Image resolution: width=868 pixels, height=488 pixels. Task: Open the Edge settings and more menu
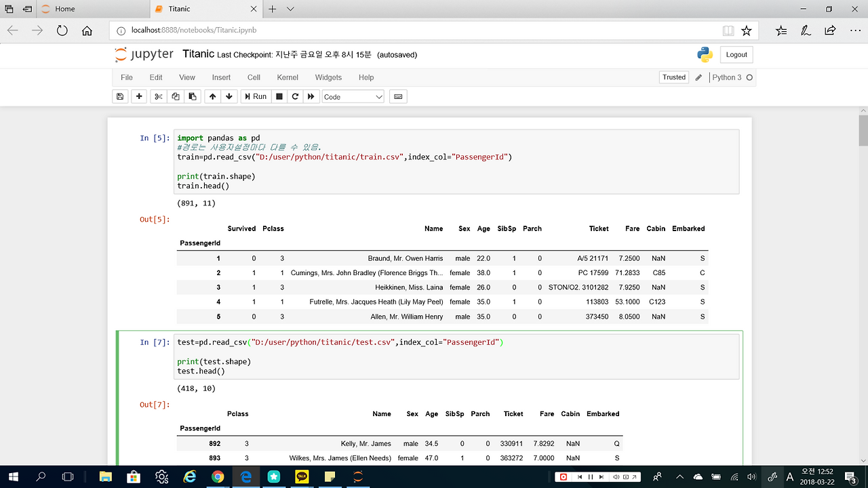tap(854, 30)
